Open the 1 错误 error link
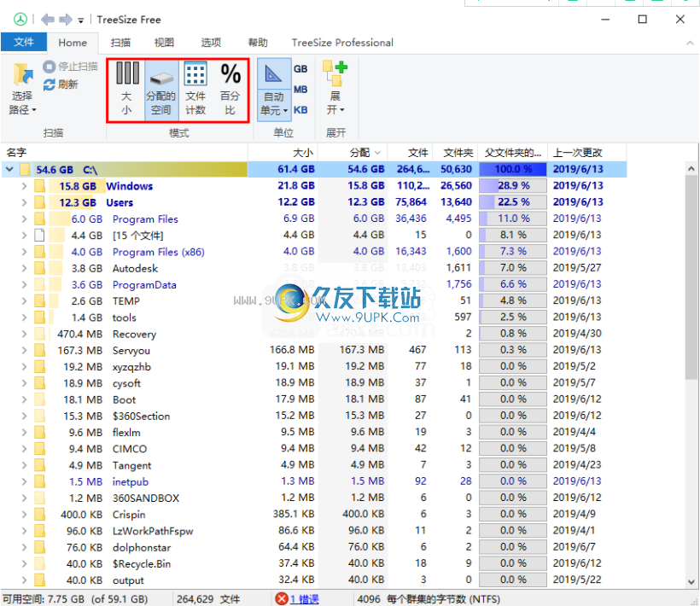The height and width of the screenshot is (606, 700). point(305,599)
